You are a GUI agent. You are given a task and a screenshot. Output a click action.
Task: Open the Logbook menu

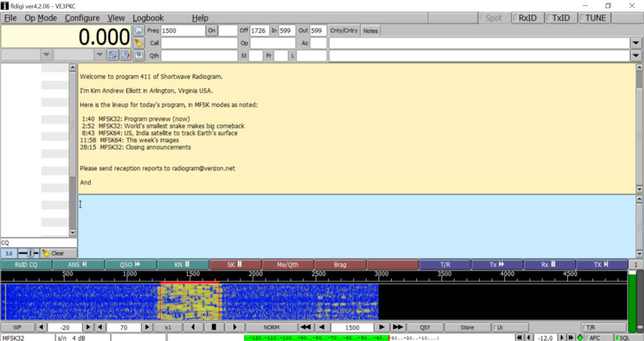pos(148,18)
